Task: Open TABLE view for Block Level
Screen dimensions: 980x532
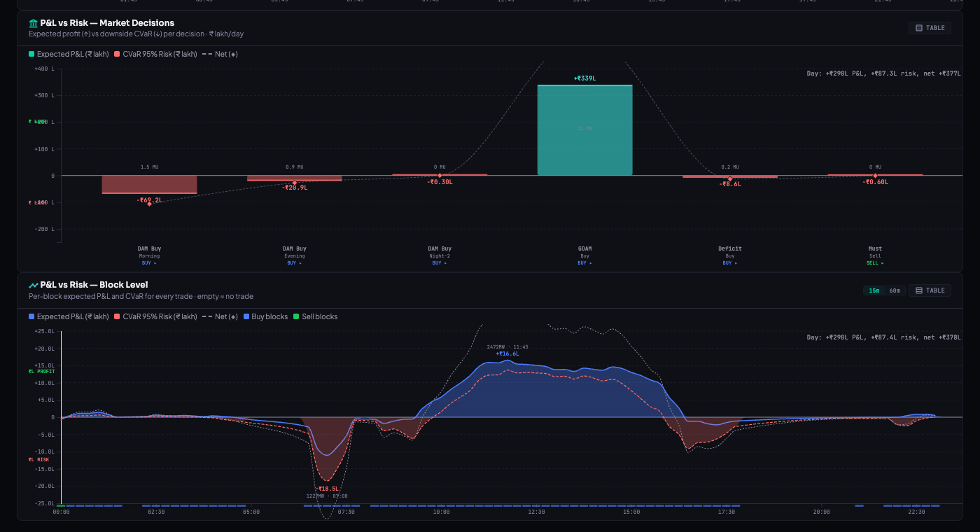Action: point(930,290)
